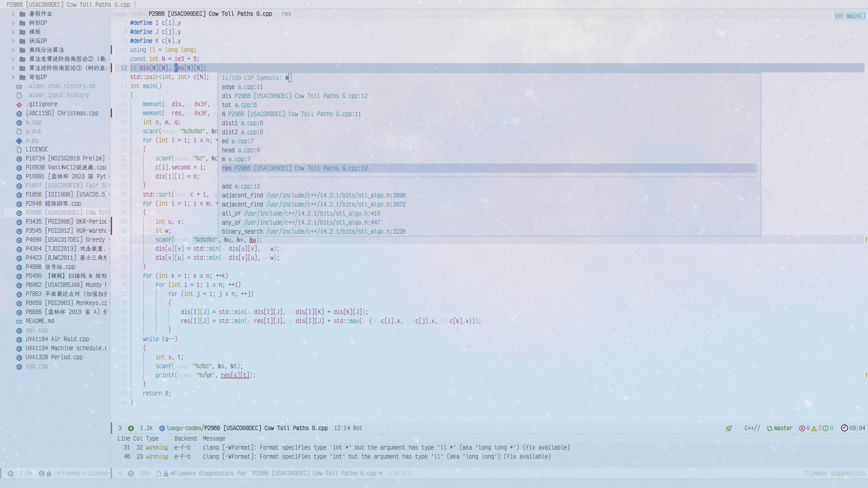Click the Message column header
The width and height of the screenshot is (868, 488).
pos(214,439)
